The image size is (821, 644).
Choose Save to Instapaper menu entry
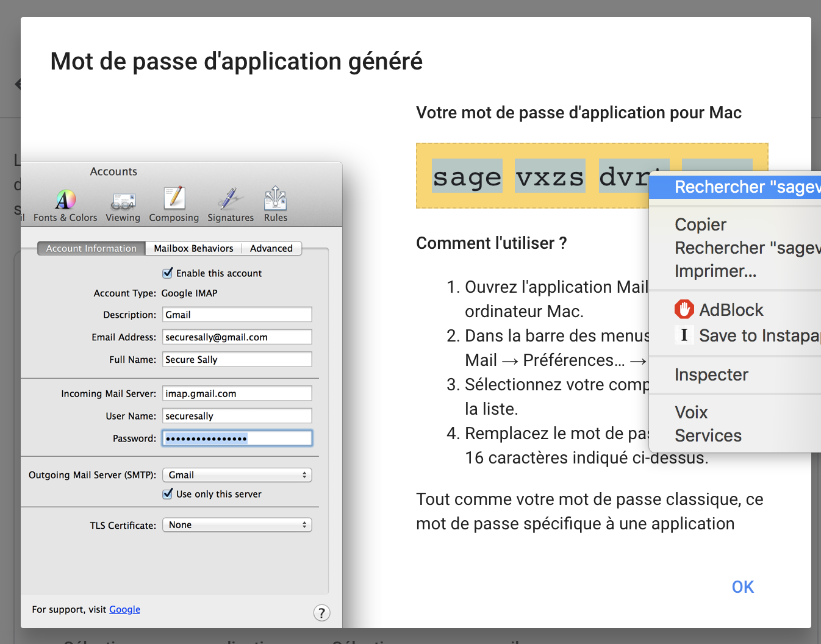click(735, 335)
